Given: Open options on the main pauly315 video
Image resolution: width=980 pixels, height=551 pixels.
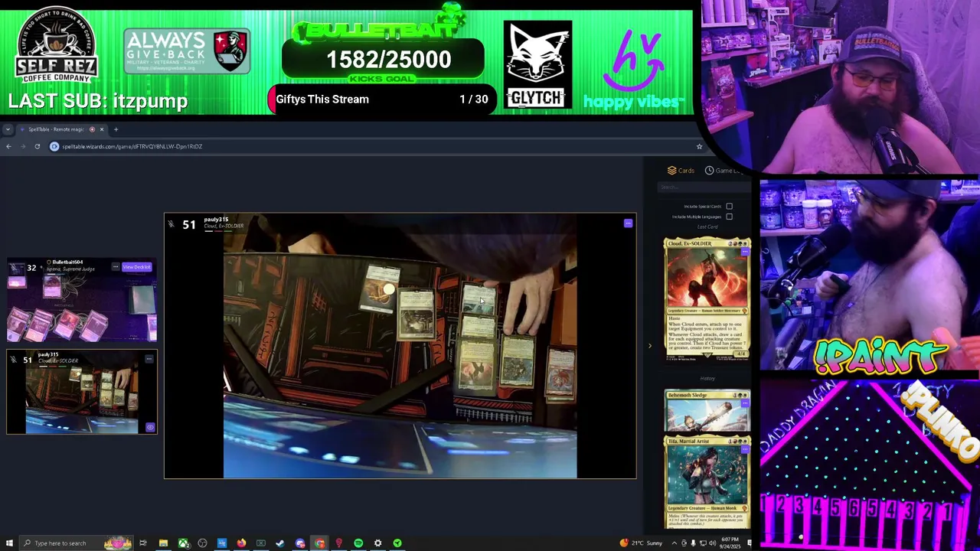Looking at the screenshot, I should tap(628, 223).
